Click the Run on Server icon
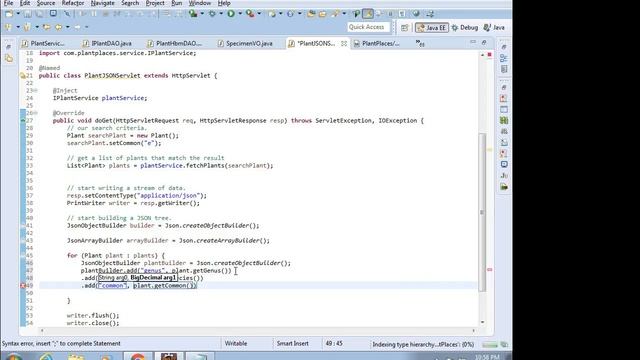The width and height of the screenshot is (640, 360). click(193, 14)
